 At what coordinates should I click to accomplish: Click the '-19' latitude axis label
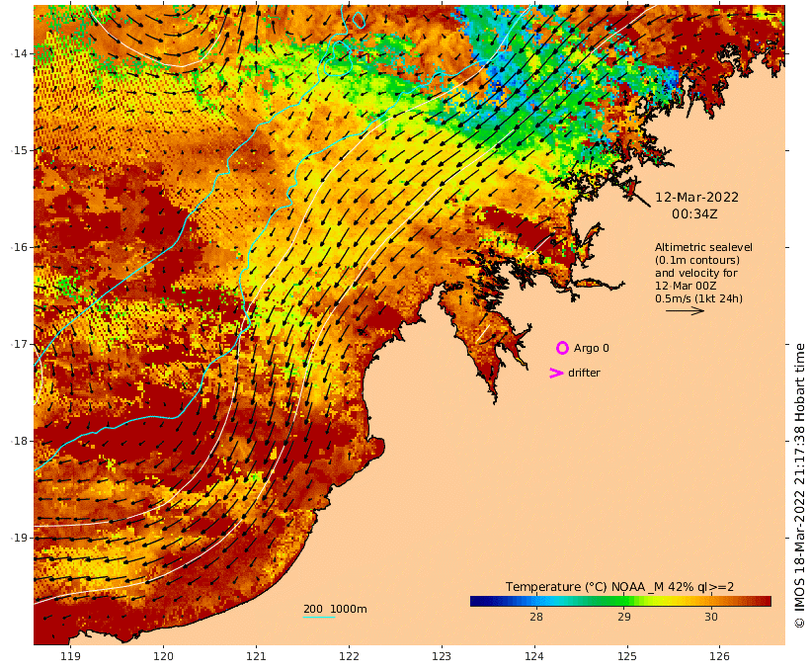20,538
